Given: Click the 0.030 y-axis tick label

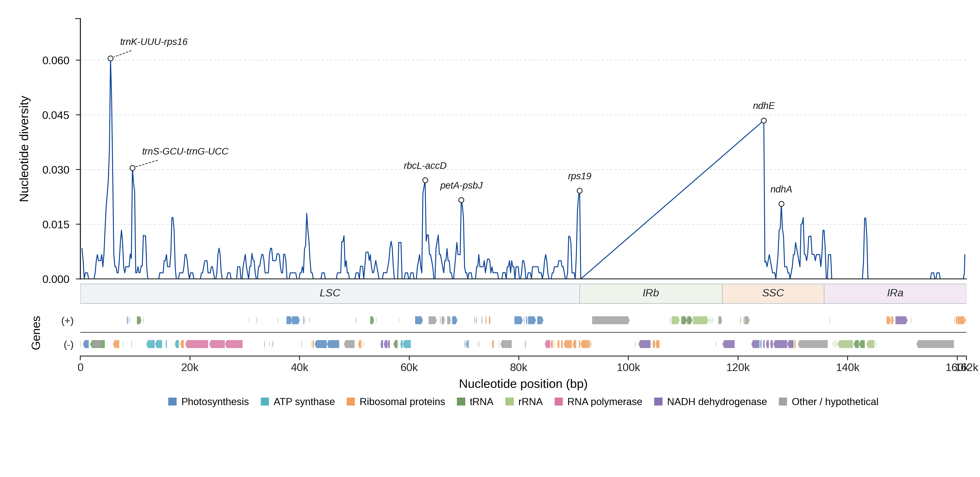Looking at the screenshot, I should pos(56,170).
